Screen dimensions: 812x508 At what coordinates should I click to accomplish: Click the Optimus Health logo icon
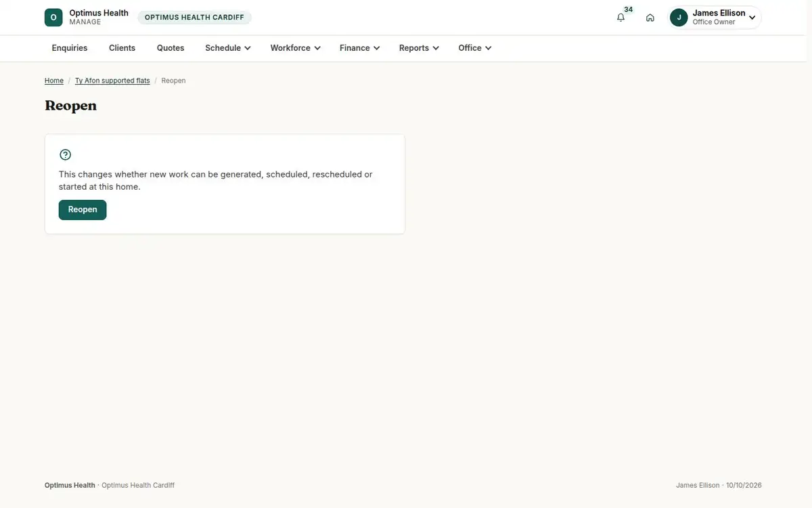(53, 18)
